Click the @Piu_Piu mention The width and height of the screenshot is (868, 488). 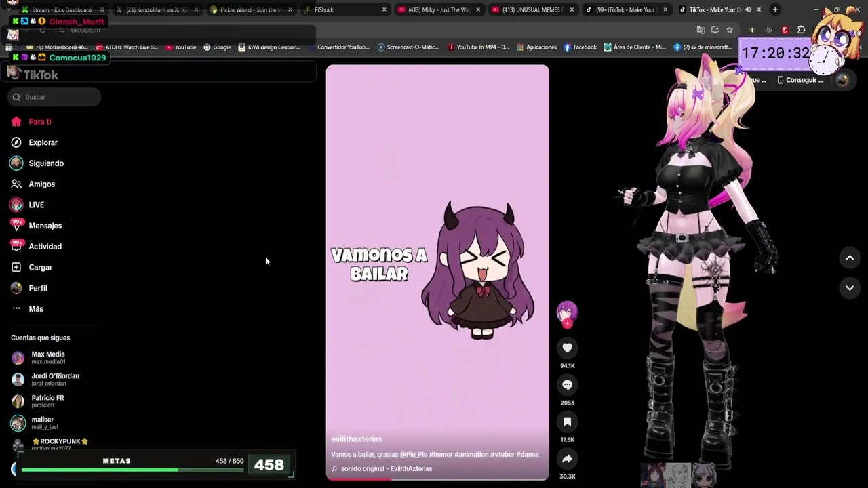[x=414, y=455]
